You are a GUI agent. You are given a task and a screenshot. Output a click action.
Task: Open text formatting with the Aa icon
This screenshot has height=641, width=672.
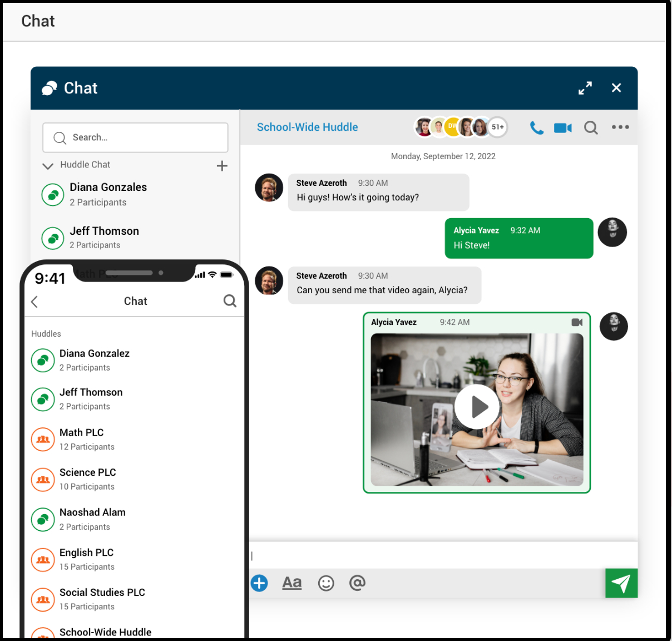click(x=292, y=583)
